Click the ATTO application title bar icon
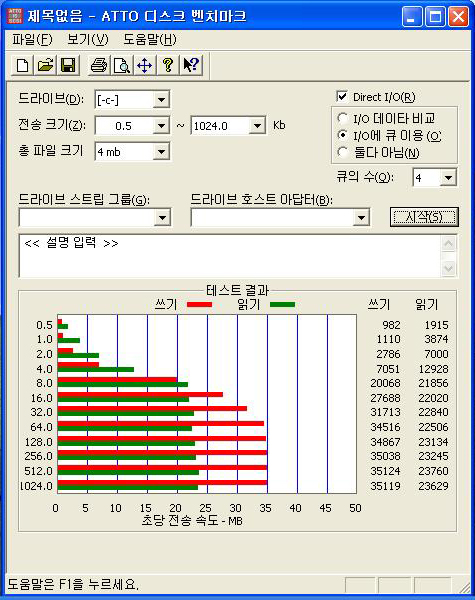Image resolution: width=475 pixels, height=600 pixels. click(x=15, y=16)
